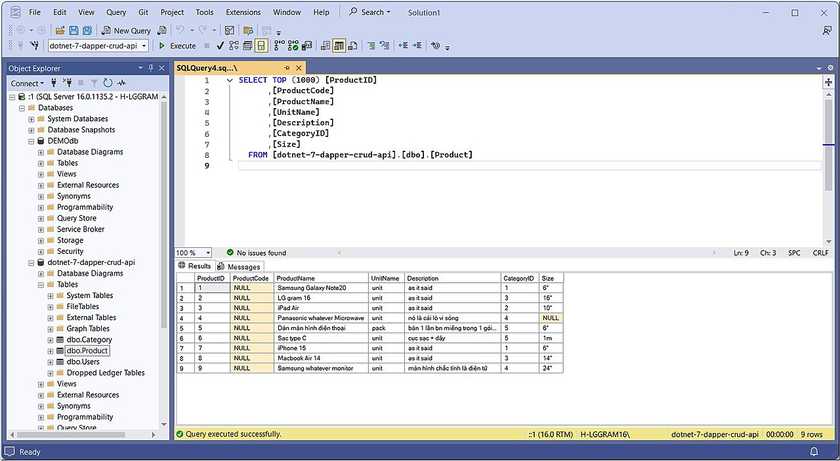Toggle Include Live Query Statistics
Screen dimensions: 840x461
pyautogui.click(x=293, y=46)
